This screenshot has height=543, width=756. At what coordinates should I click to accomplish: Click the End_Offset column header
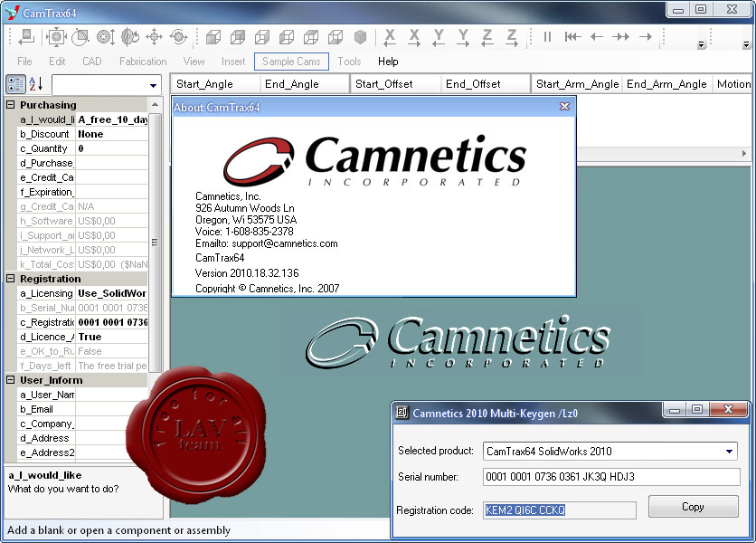click(x=486, y=84)
